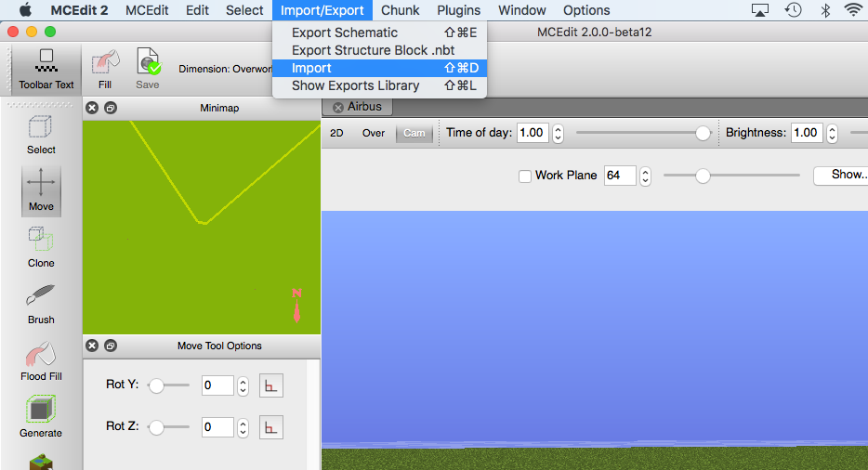Choose Export Schematic menu entry
The height and width of the screenshot is (470, 868).
[379, 33]
